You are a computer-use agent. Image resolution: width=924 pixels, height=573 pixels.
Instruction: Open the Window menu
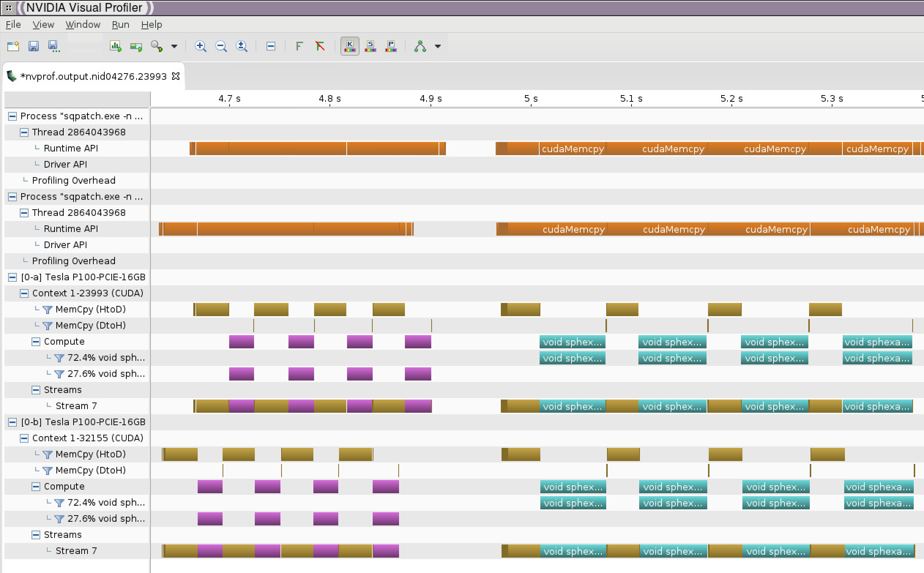point(83,25)
